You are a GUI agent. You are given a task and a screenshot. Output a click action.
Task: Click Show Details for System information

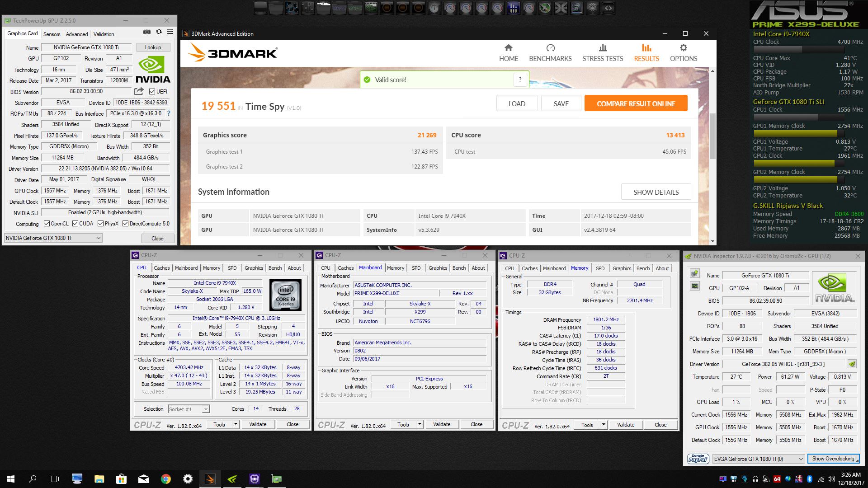click(656, 192)
